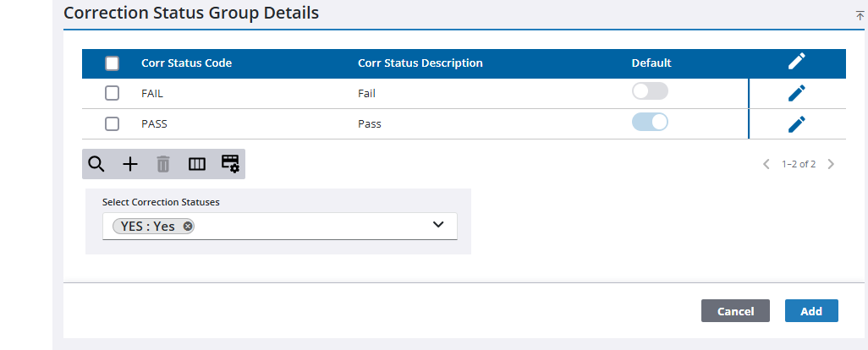Open the column chooser icon

coord(197,164)
